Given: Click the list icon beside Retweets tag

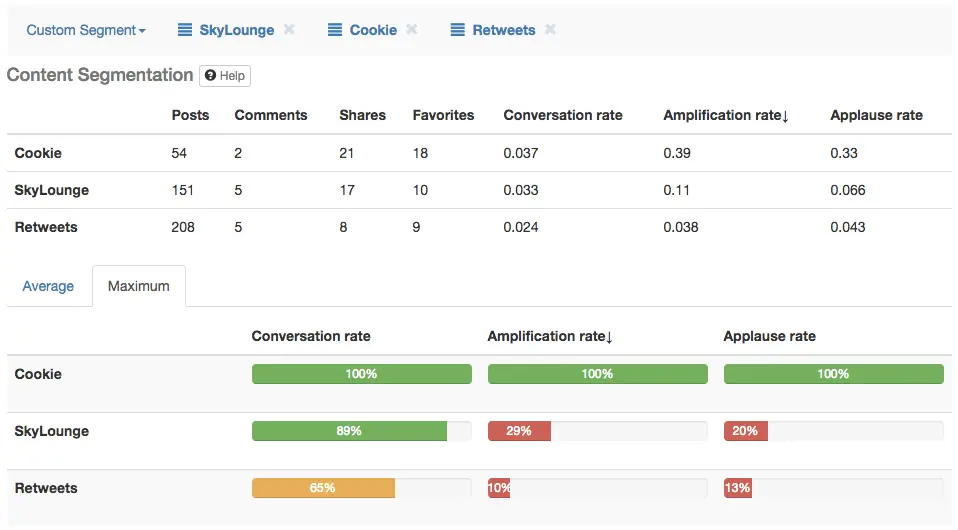Looking at the screenshot, I should click(x=457, y=30).
